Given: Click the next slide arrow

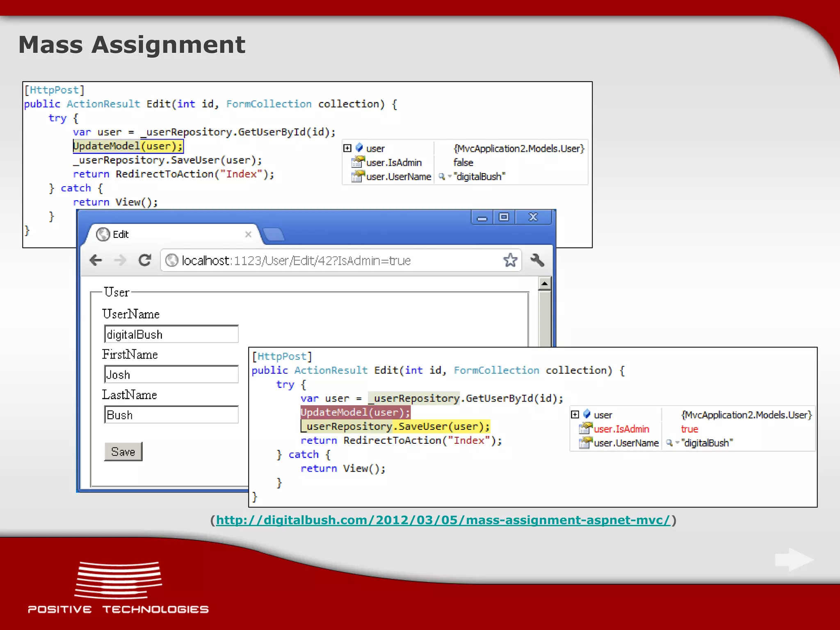Looking at the screenshot, I should [795, 559].
